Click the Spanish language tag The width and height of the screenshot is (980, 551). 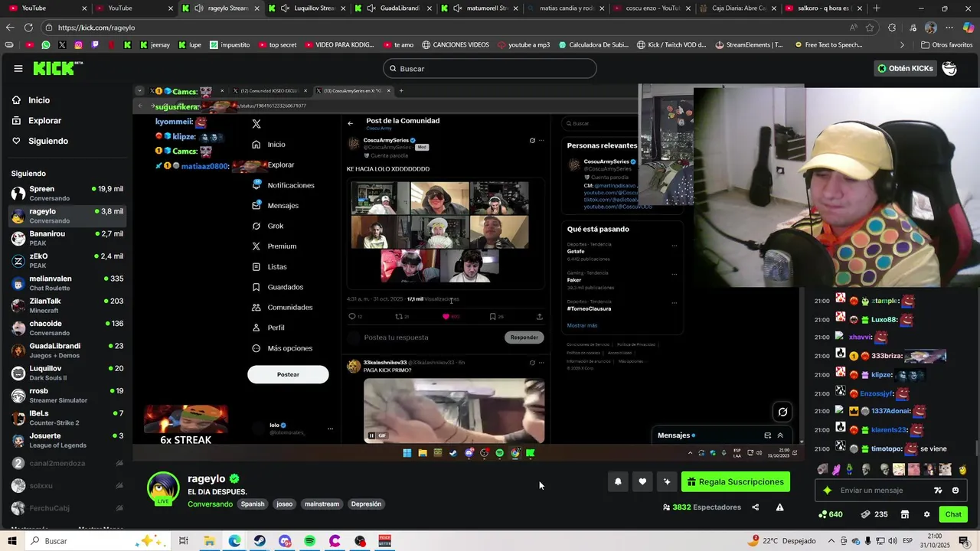(253, 504)
